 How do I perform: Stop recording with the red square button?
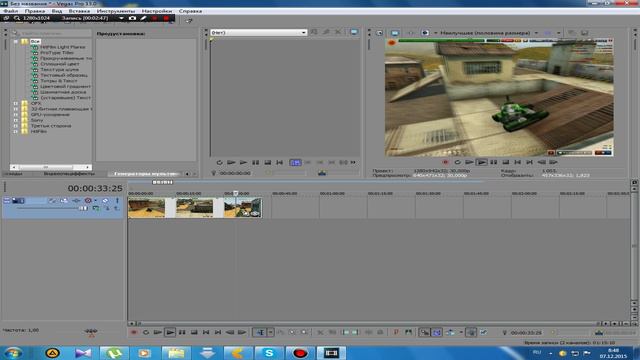tap(166, 18)
